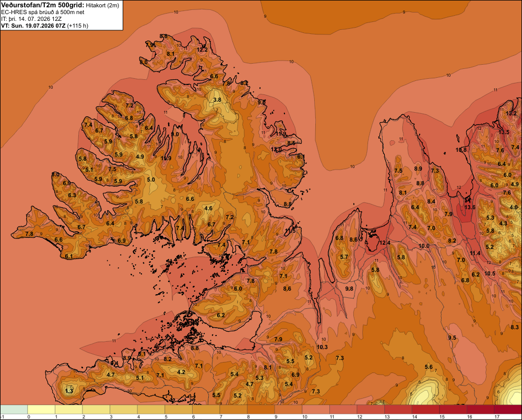Click the 'IT: þri. 14. 07. 2026 12Z' line
The image size is (522, 420).
[31, 19]
